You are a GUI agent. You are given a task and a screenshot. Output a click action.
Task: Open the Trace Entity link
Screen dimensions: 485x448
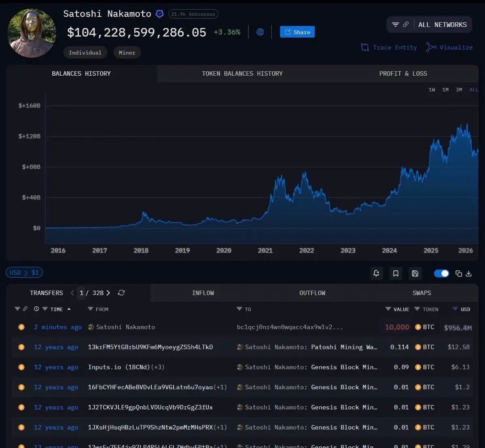(389, 47)
